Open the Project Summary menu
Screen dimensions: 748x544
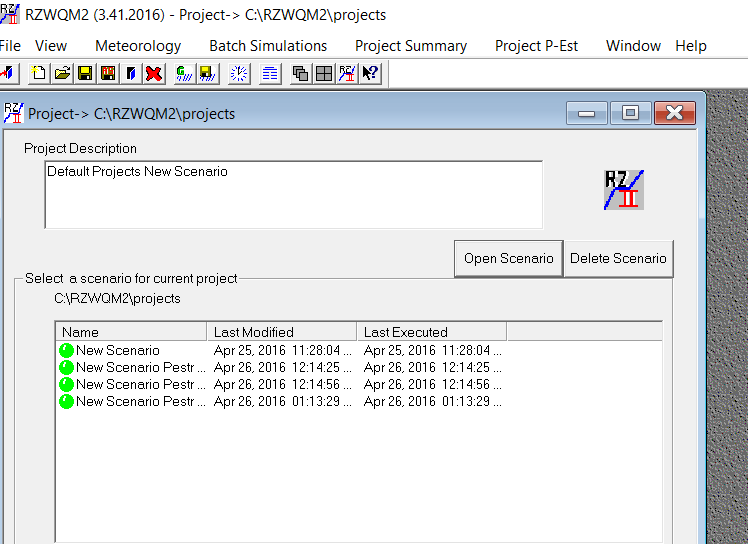411,46
